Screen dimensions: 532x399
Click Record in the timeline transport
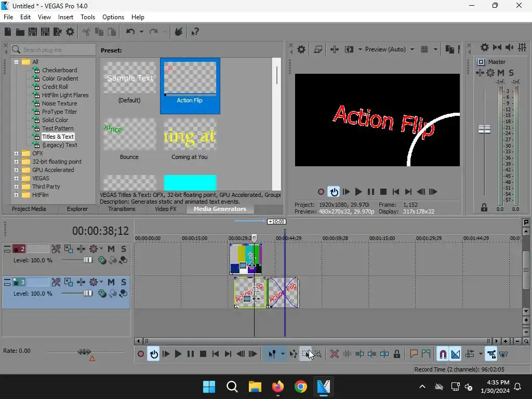tap(140, 354)
